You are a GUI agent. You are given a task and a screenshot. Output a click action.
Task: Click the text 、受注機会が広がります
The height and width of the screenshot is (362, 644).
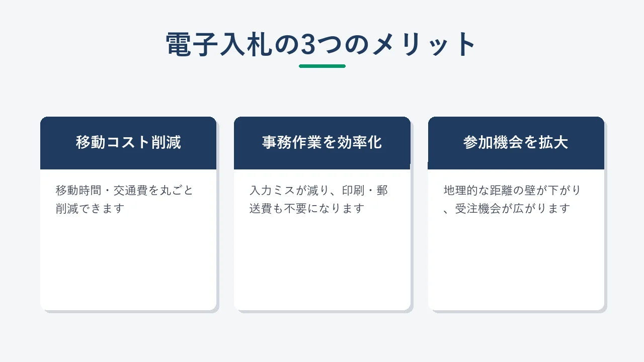[x=507, y=208]
